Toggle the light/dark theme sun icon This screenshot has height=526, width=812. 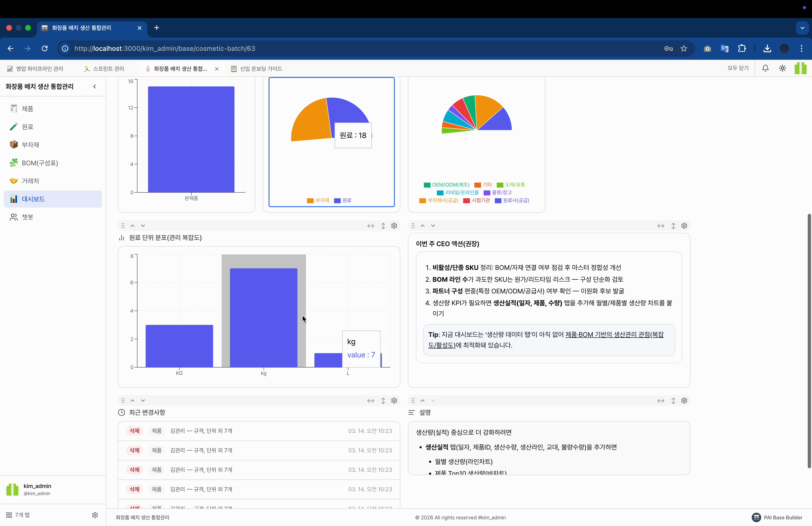(782, 68)
